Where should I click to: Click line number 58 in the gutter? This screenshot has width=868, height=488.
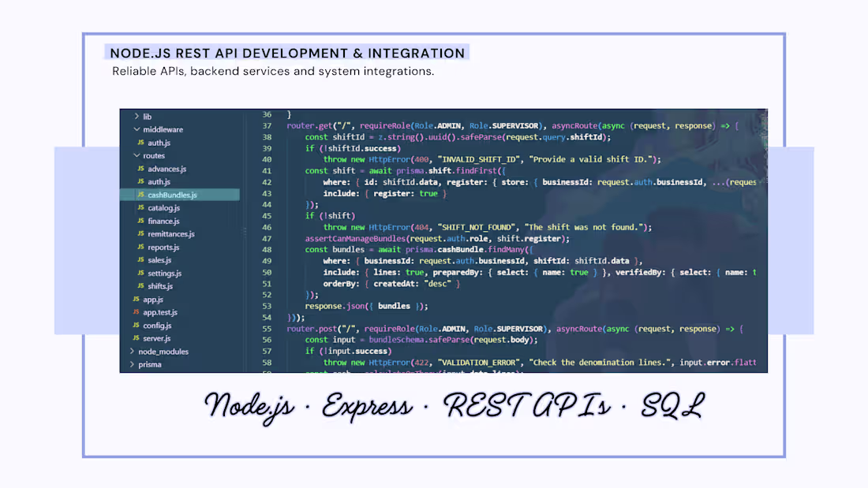267,363
